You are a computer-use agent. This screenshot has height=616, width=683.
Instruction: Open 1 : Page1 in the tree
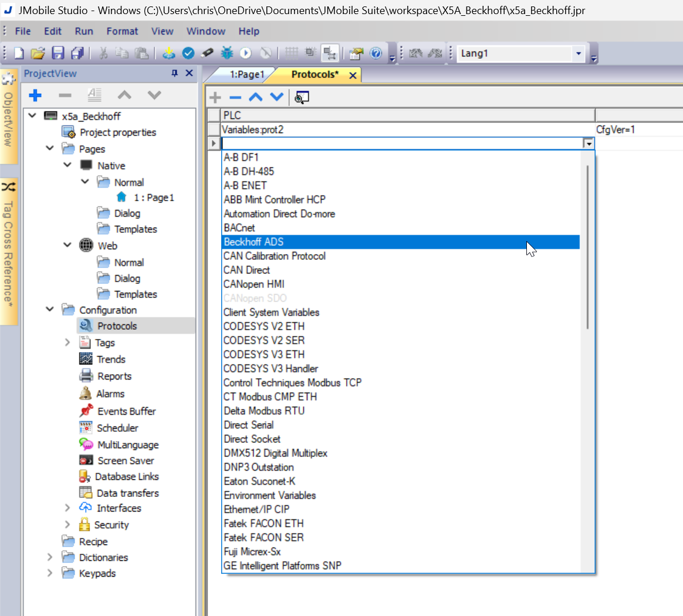(x=154, y=198)
